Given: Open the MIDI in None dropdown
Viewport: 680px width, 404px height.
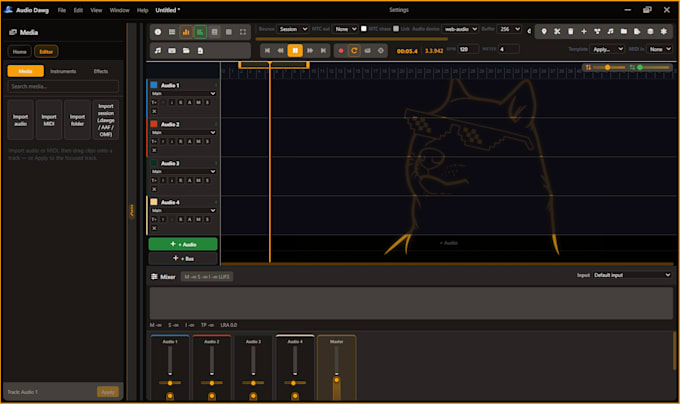Looking at the screenshot, I should tap(660, 49).
